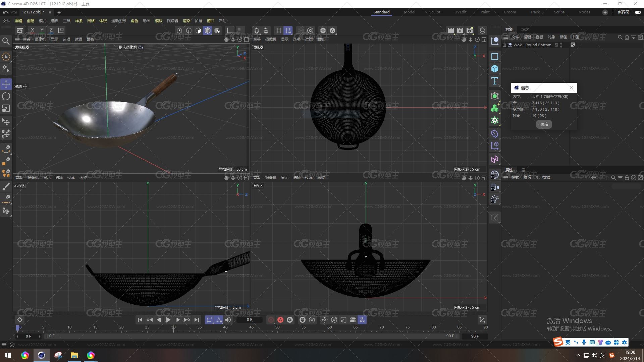Expand the Wok - Round Bottom object tree

pyautogui.click(x=504, y=45)
